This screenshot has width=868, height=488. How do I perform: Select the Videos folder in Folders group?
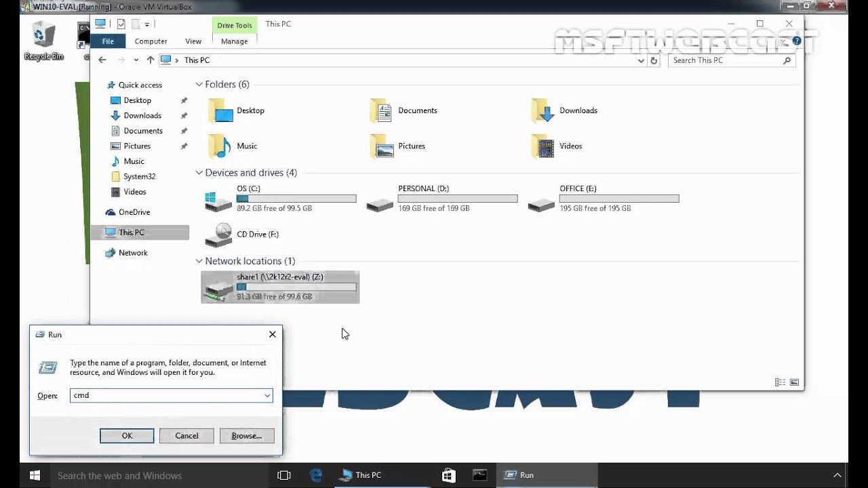543,146
